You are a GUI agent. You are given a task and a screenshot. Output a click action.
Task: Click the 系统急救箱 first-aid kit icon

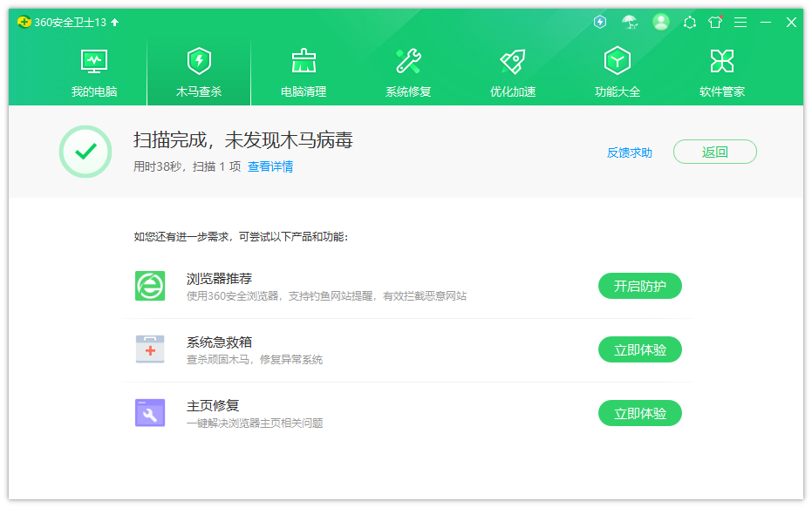tap(150, 349)
